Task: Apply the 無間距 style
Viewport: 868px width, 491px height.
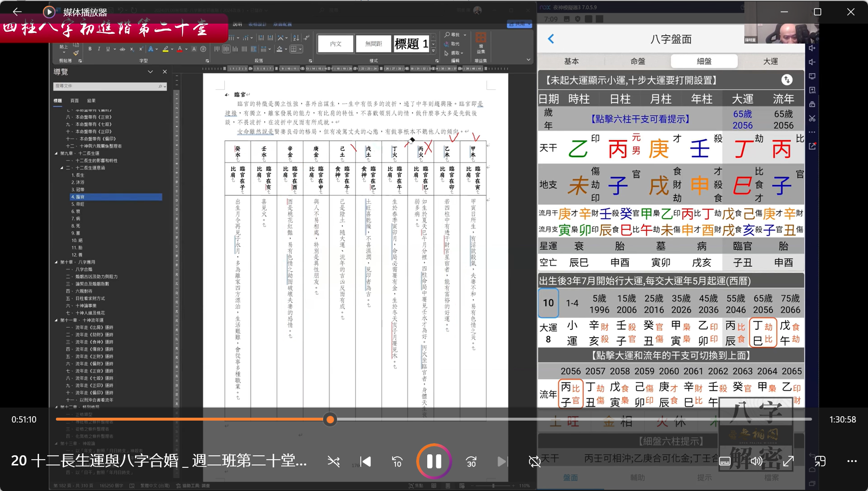Action: [374, 44]
